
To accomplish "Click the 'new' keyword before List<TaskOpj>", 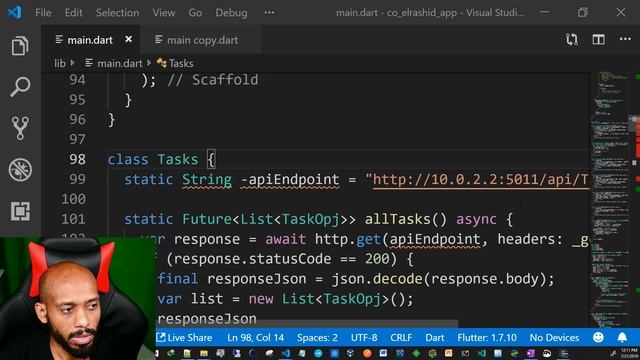I will (x=261, y=299).
